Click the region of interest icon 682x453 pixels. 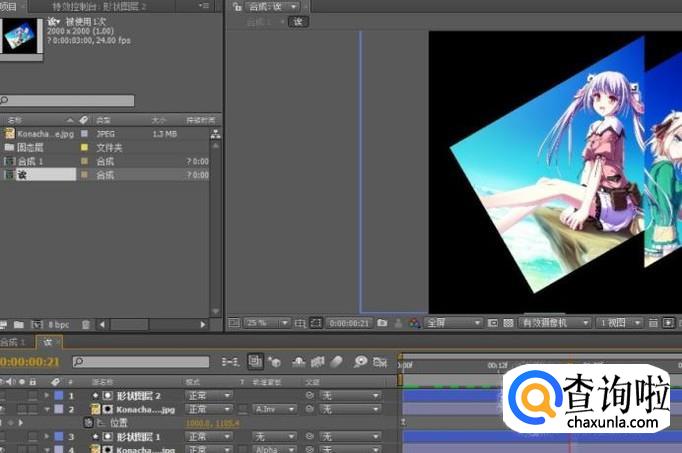(315, 323)
